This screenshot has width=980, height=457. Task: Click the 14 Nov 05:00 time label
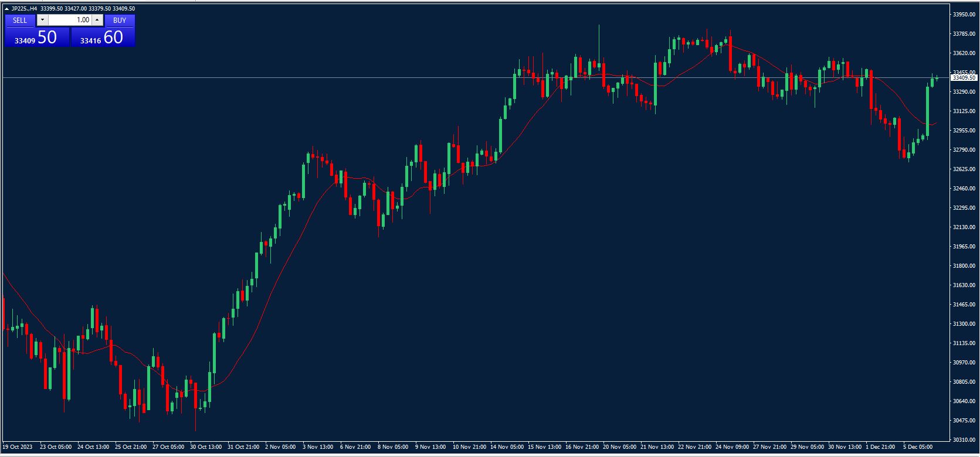click(507, 447)
